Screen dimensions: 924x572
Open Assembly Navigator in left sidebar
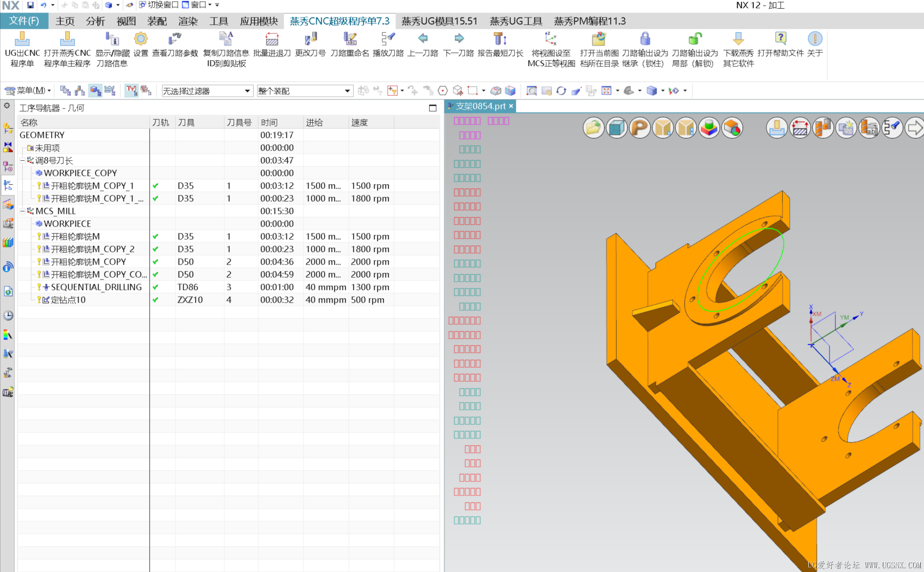[x=8, y=129]
